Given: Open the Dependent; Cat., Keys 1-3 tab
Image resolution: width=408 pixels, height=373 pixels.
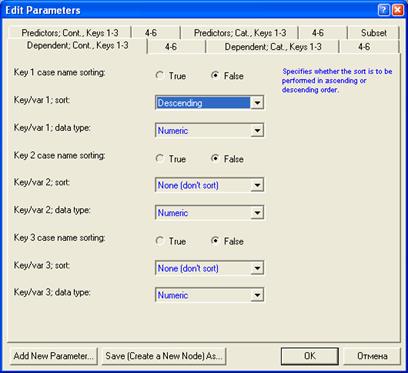Looking at the screenshot, I should [x=273, y=46].
